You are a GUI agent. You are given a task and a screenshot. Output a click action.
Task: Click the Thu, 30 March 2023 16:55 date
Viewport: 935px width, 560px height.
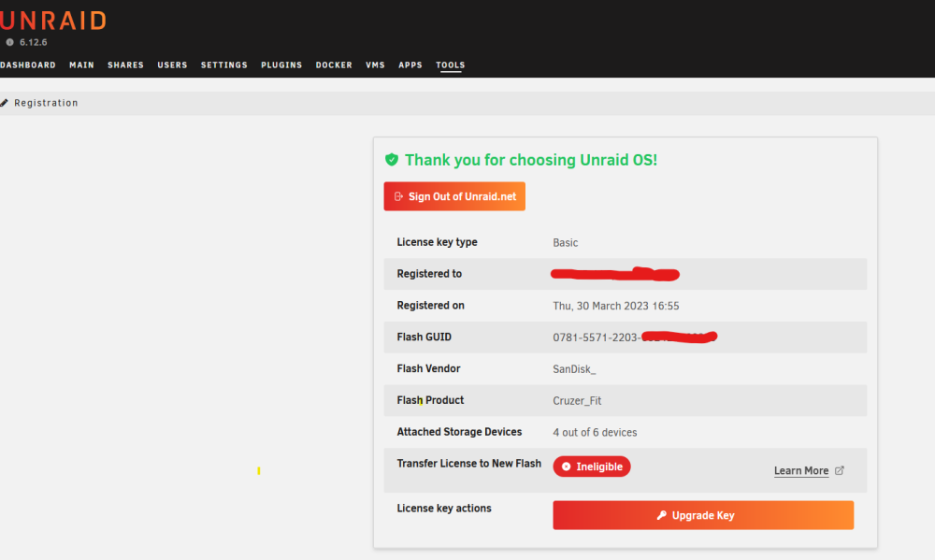(616, 306)
